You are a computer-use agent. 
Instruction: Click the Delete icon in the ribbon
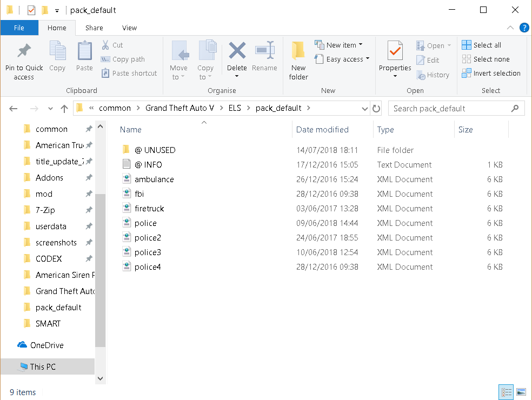point(237,52)
